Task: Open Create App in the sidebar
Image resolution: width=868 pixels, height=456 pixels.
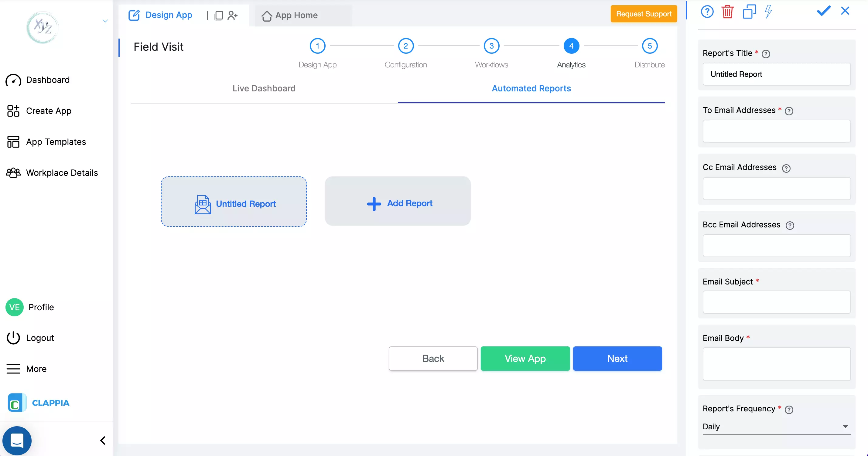Action: (39, 111)
